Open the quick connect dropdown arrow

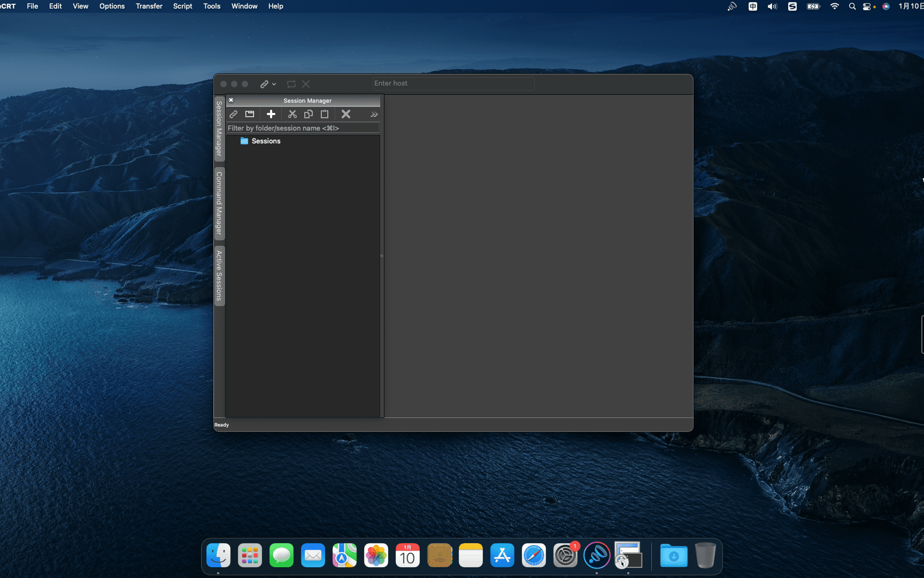click(x=274, y=85)
